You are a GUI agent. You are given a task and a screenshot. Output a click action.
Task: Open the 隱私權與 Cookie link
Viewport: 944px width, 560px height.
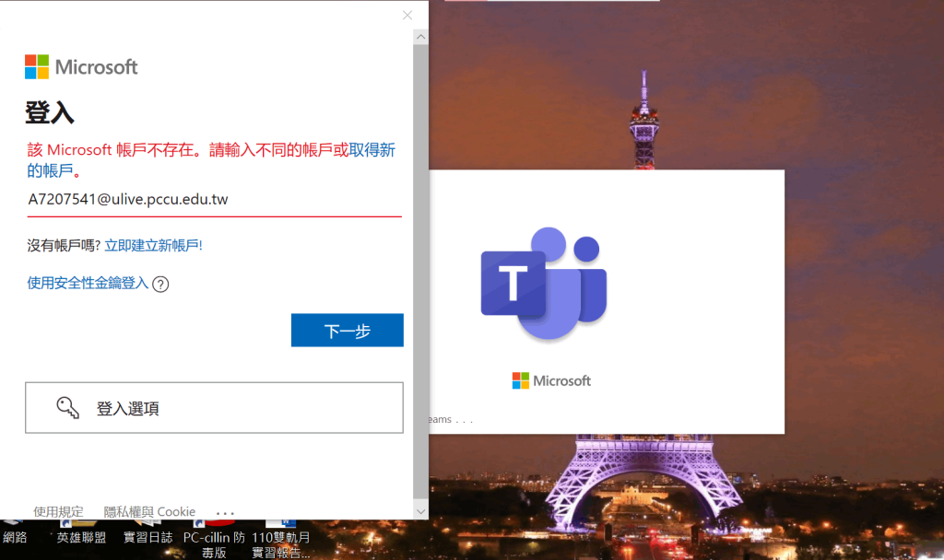coord(147,511)
